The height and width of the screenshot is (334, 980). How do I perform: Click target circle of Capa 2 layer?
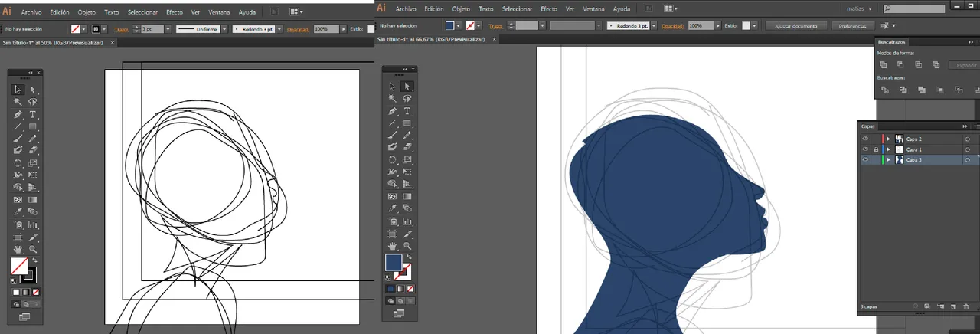[x=968, y=139]
